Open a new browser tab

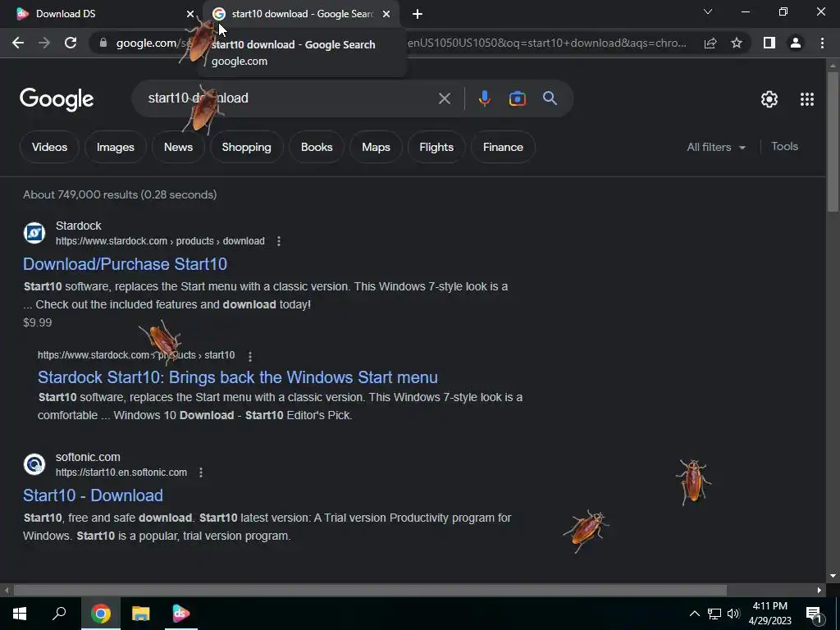[x=418, y=14]
